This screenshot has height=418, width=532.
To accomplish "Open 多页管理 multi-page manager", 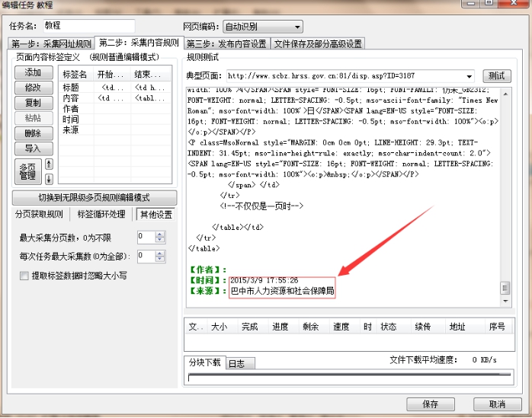I will click(28, 171).
